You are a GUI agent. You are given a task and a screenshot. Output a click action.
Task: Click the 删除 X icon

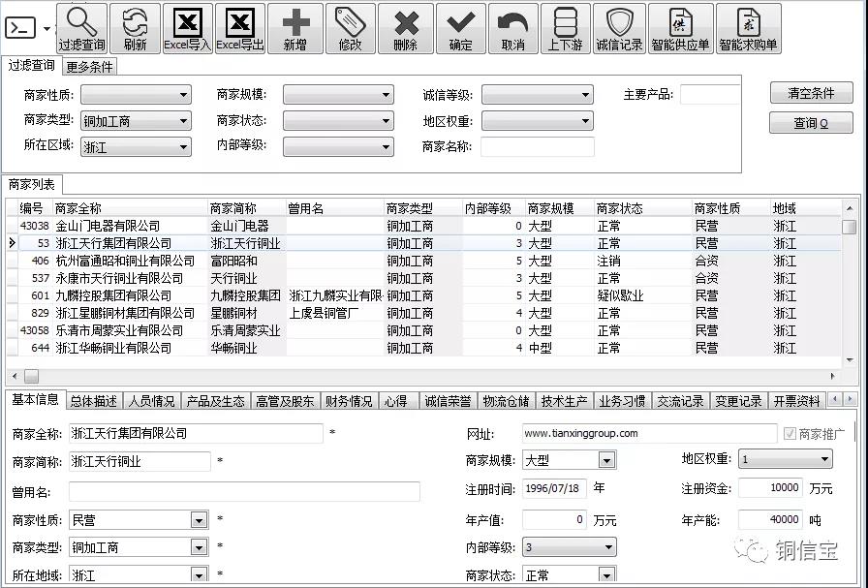tap(406, 21)
